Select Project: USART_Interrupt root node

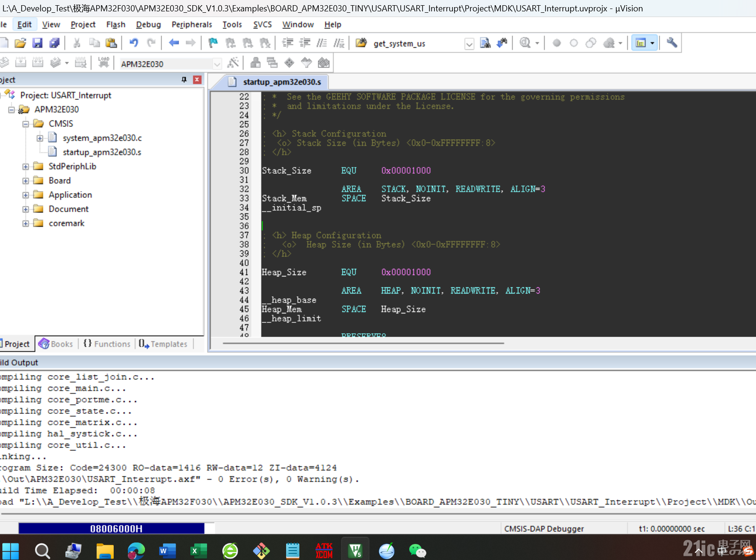click(65, 95)
